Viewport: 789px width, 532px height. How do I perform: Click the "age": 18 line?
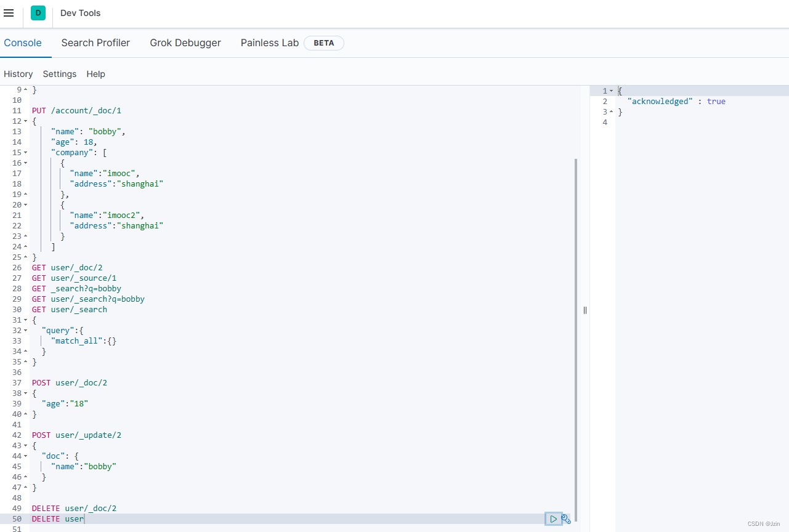point(75,142)
